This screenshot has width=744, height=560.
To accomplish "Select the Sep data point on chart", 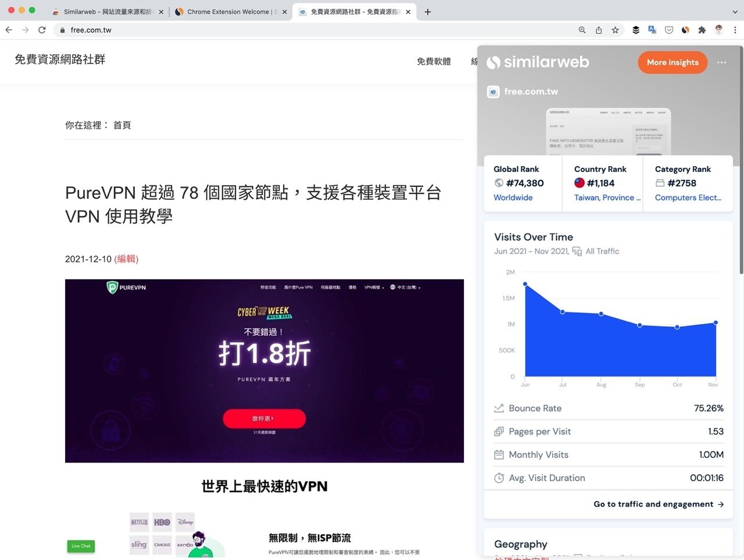I will 640,325.
